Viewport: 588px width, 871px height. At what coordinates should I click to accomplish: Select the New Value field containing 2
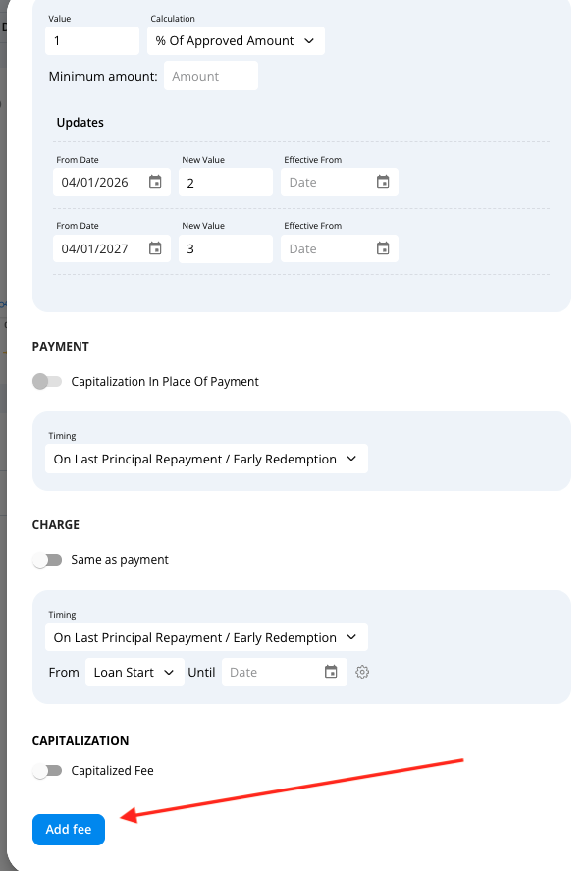pos(225,182)
